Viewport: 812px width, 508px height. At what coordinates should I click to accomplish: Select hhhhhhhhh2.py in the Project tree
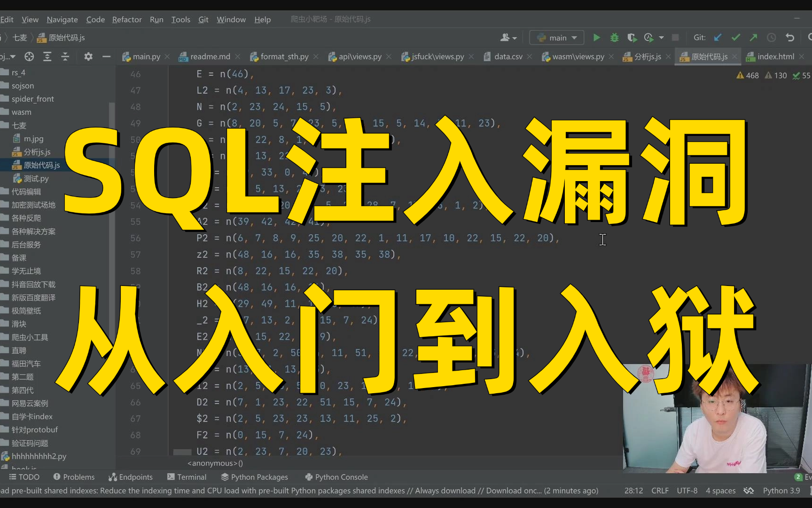39,456
